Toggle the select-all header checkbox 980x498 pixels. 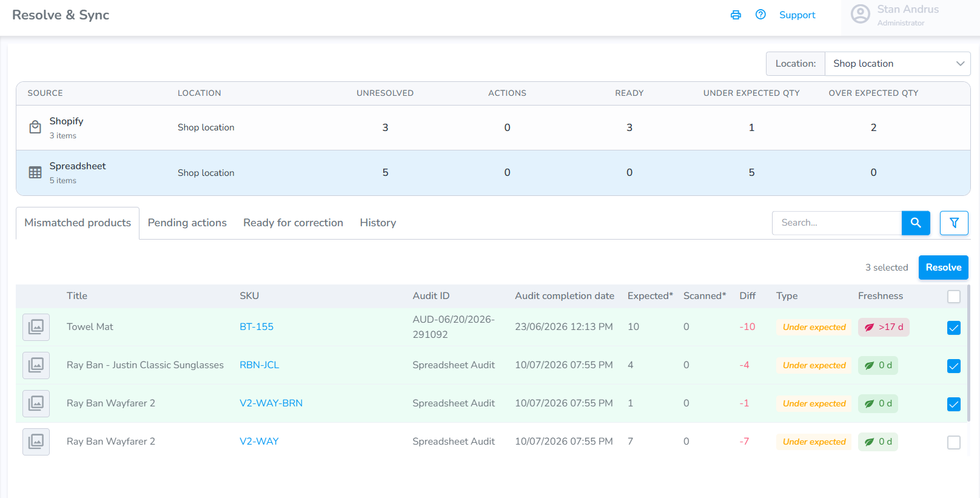pos(954,296)
